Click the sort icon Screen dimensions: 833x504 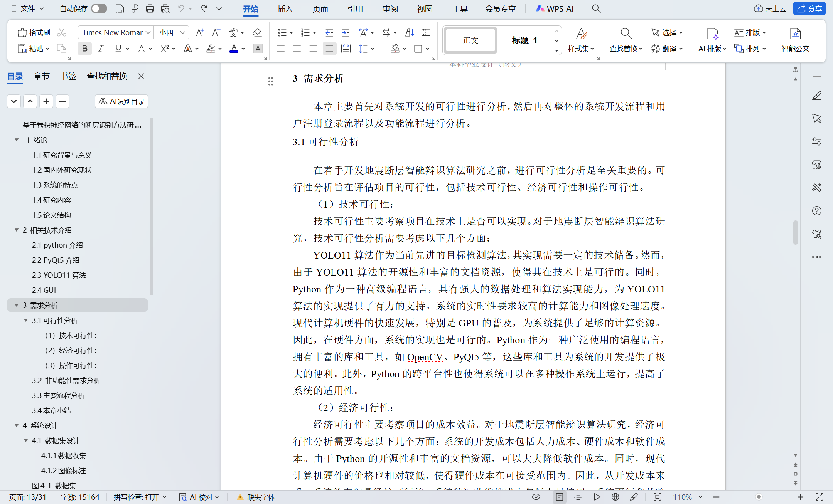(410, 32)
